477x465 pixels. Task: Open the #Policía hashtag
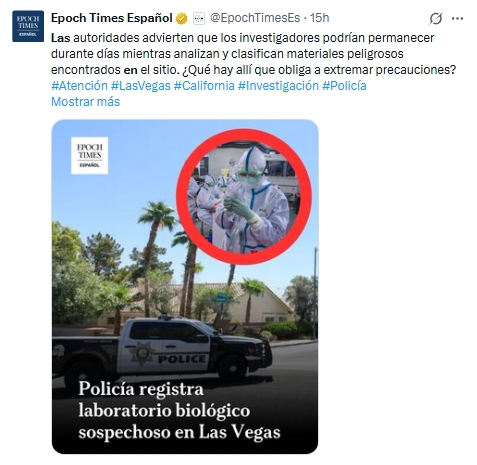pyautogui.click(x=344, y=86)
